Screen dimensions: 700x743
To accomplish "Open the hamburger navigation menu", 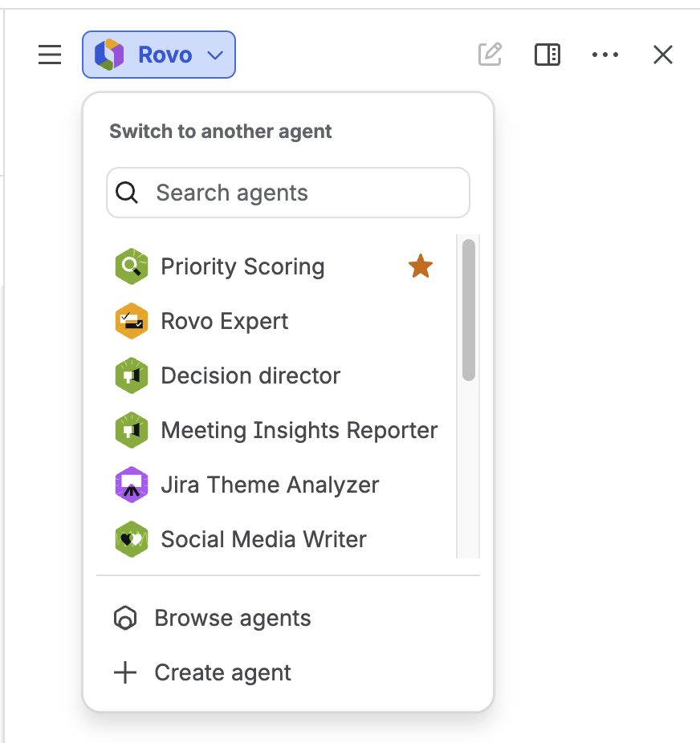I will (49, 55).
